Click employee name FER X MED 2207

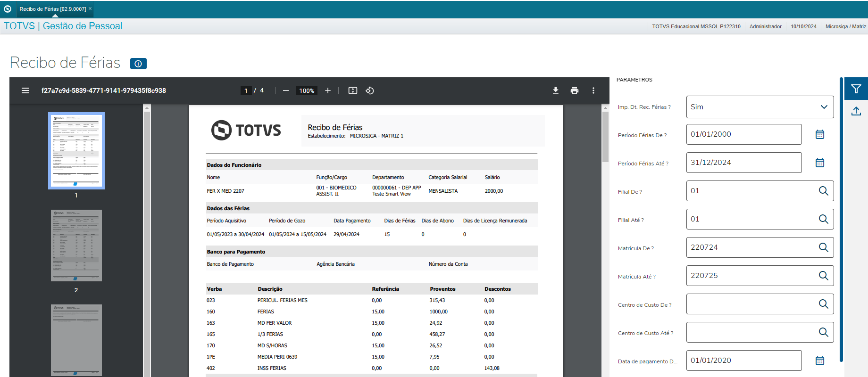click(225, 191)
